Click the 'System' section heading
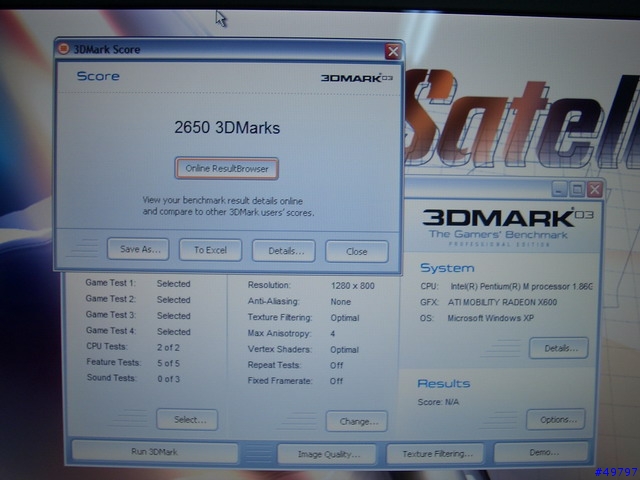Viewport: 640px width, 480px height. 447,268
